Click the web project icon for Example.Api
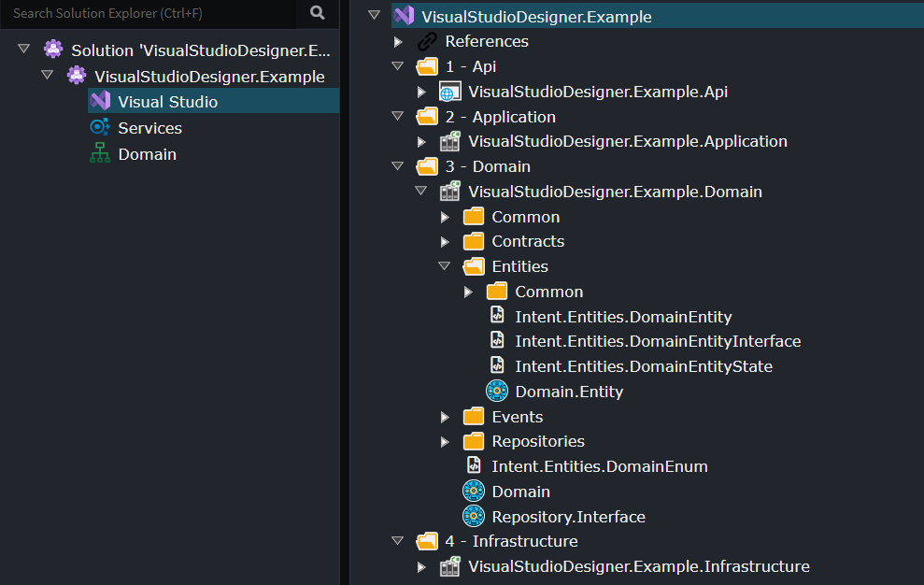The height and width of the screenshot is (585, 924). 450,92
